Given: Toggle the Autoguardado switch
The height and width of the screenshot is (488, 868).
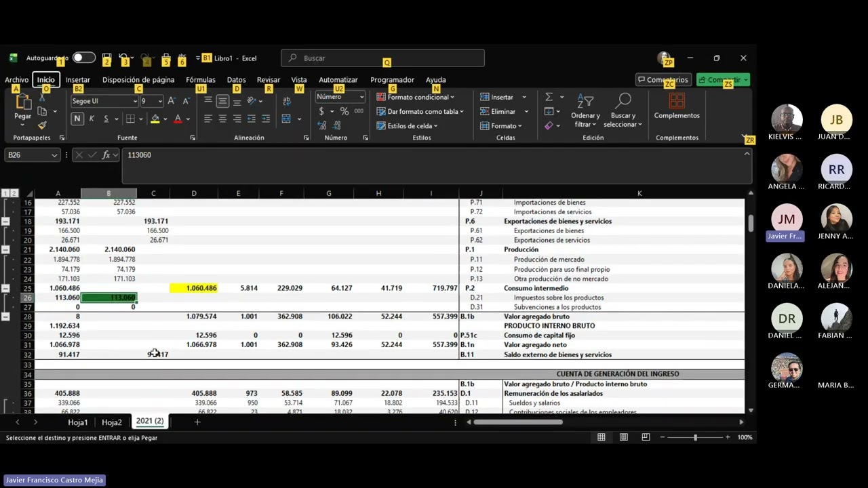Looking at the screenshot, I should tap(84, 58).
